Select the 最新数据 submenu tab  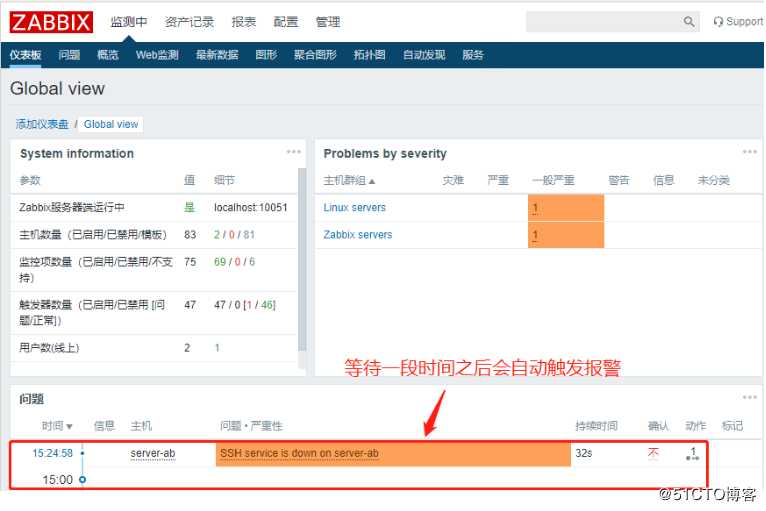tap(217, 55)
